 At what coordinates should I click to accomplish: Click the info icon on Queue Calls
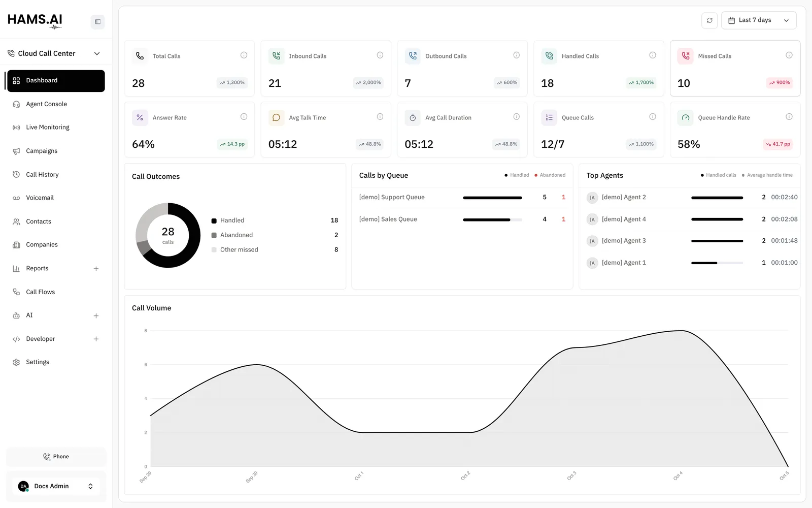click(x=653, y=117)
